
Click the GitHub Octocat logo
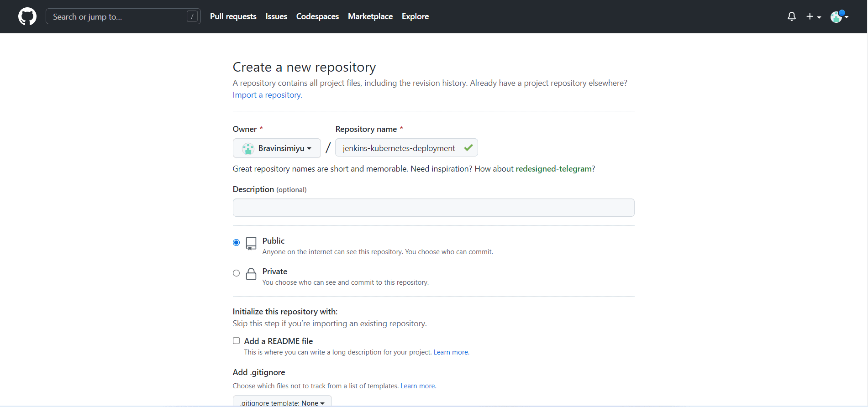(27, 16)
